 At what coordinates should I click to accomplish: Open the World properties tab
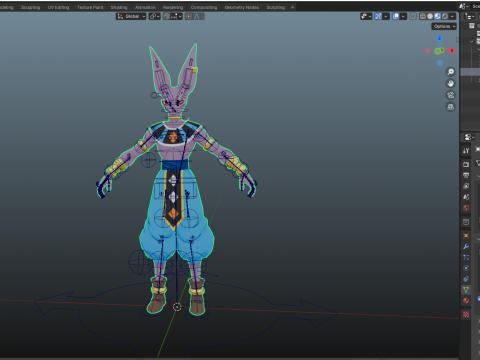[x=466, y=208]
